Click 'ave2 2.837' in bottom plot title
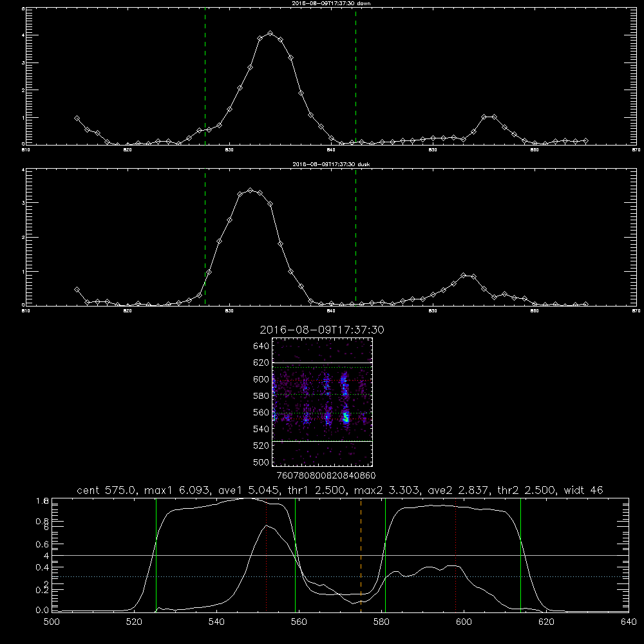This screenshot has height=644, width=644. point(459,490)
